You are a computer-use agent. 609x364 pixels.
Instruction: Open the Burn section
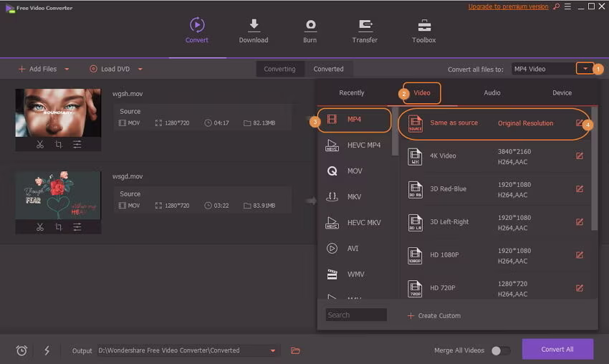click(x=310, y=31)
